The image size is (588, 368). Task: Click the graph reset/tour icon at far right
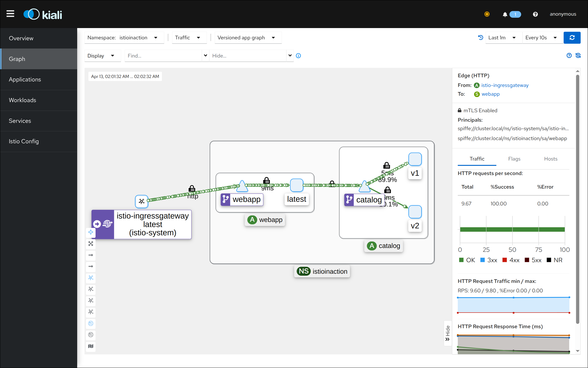tap(578, 55)
